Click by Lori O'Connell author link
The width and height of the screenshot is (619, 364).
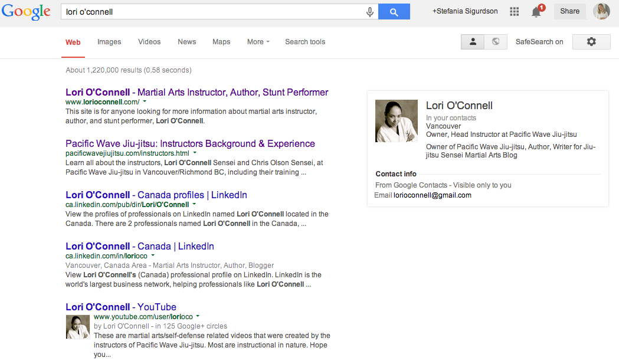coord(122,326)
